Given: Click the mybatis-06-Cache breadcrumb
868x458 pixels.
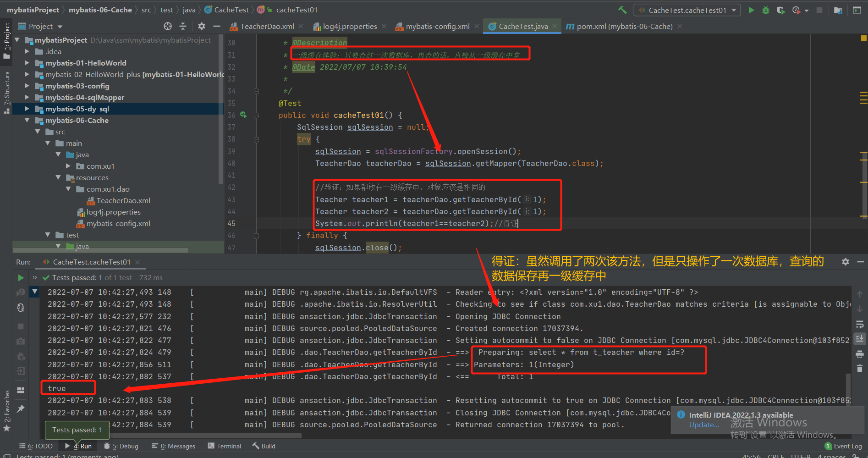Looking at the screenshot, I should pyautogui.click(x=100, y=10).
